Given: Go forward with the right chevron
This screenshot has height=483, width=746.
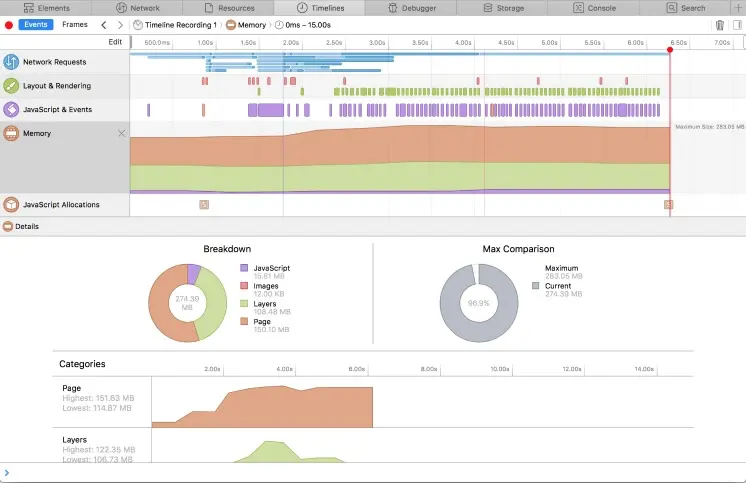Looking at the screenshot, I should tap(120, 25).
